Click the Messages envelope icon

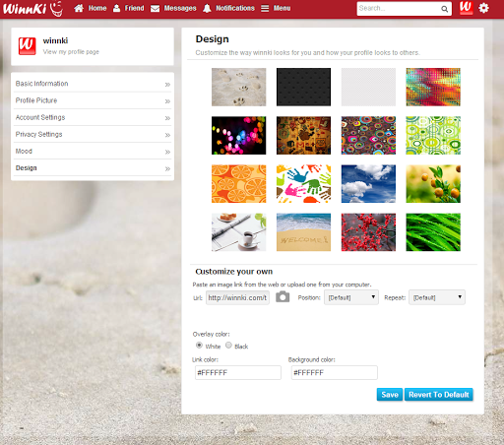(155, 9)
